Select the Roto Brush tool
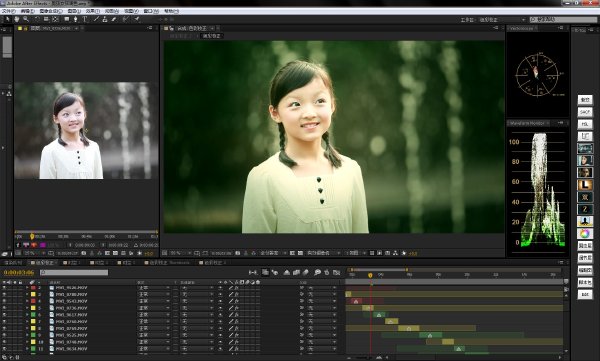The height and width of the screenshot is (361, 600). 126,19
